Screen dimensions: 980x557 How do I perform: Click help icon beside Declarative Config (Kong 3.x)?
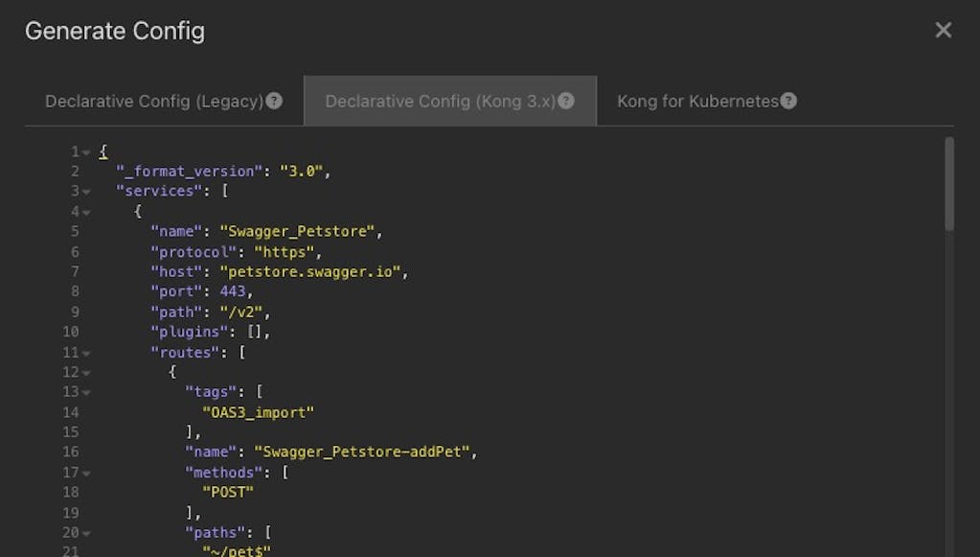point(566,101)
